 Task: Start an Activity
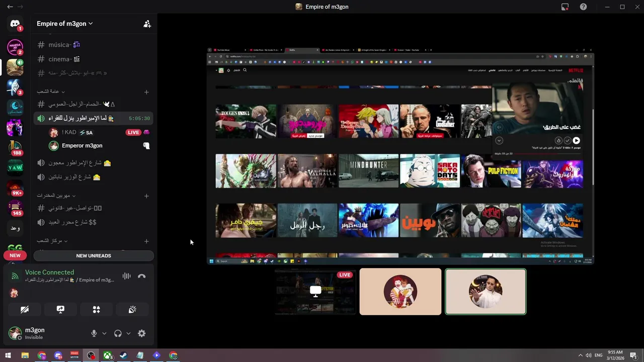[97, 310]
